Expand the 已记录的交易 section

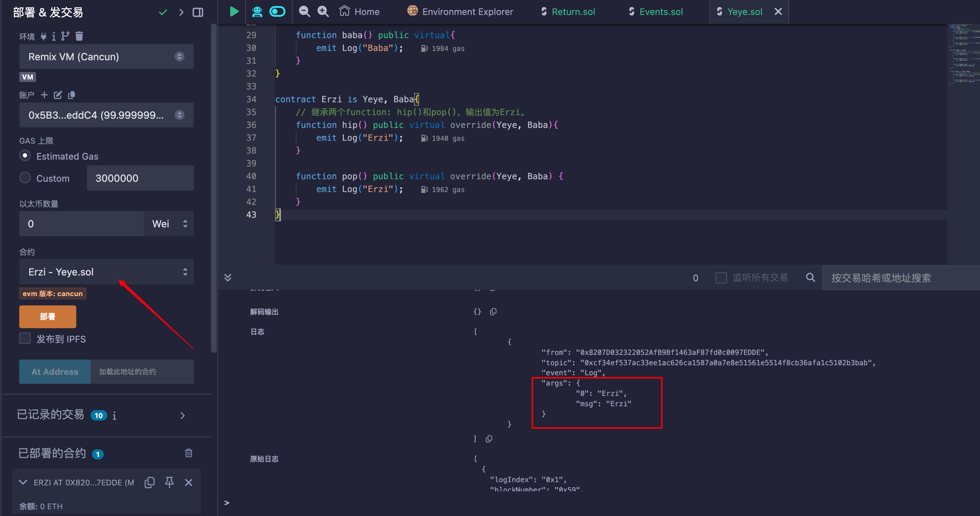(182, 416)
